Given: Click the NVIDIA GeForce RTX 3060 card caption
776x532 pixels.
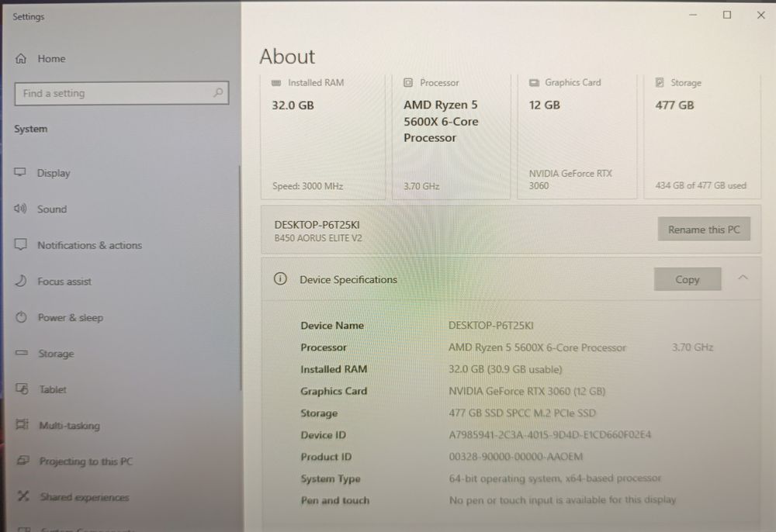Looking at the screenshot, I should 570,179.
